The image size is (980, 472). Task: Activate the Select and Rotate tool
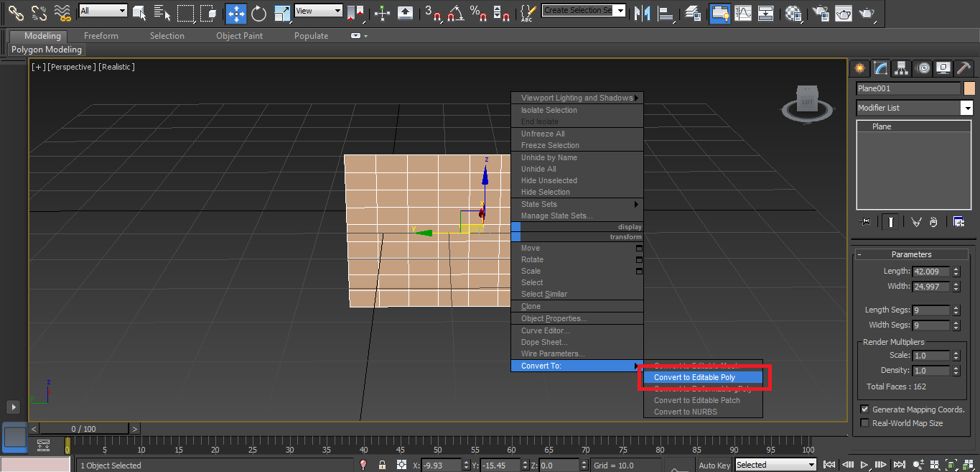click(x=258, y=12)
